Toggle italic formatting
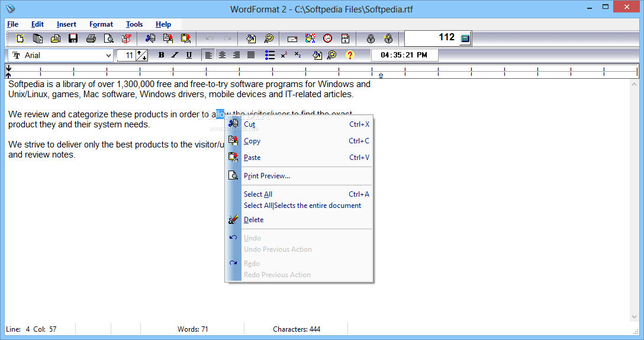 (175, 55)
